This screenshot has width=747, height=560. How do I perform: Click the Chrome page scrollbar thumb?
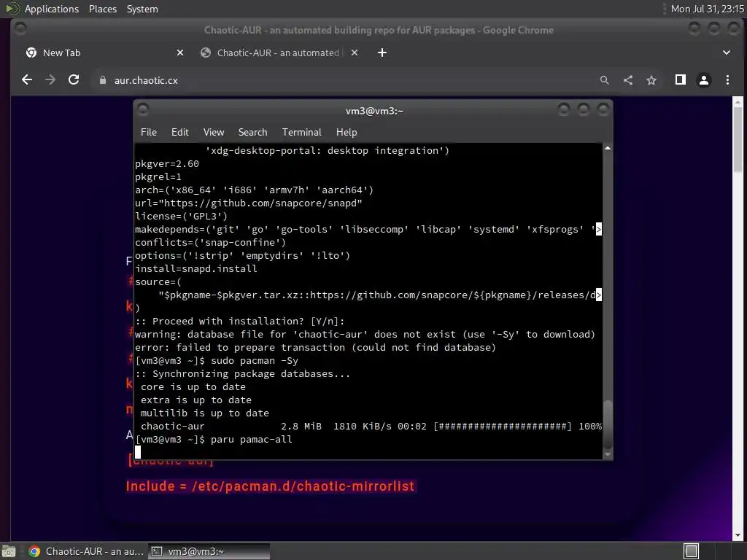click(738, 139)
